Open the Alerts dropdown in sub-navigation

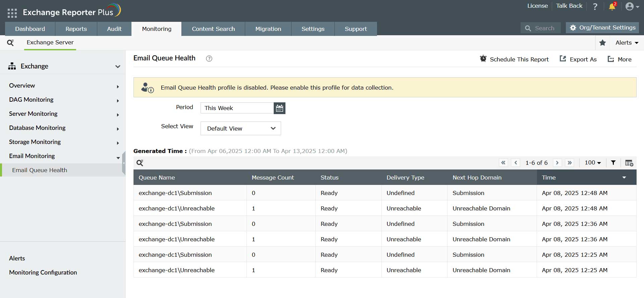pyautogui.click(x=627, y=43)
